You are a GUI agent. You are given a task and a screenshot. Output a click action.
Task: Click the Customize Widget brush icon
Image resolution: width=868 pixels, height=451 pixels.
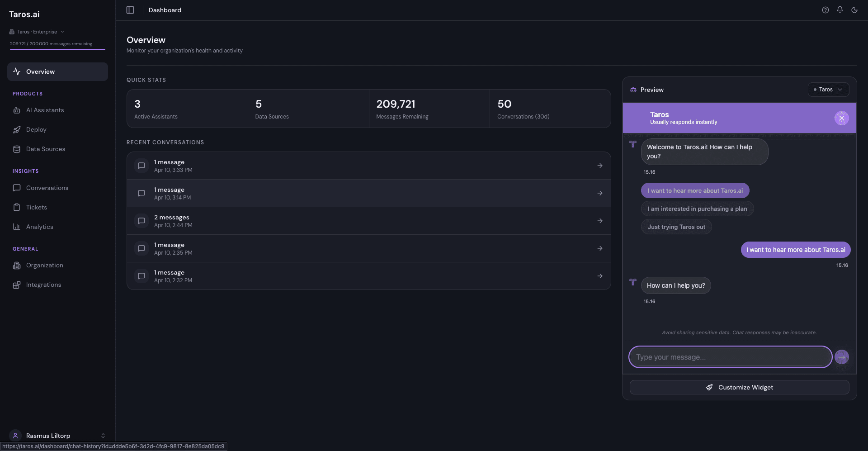(709, 387)
